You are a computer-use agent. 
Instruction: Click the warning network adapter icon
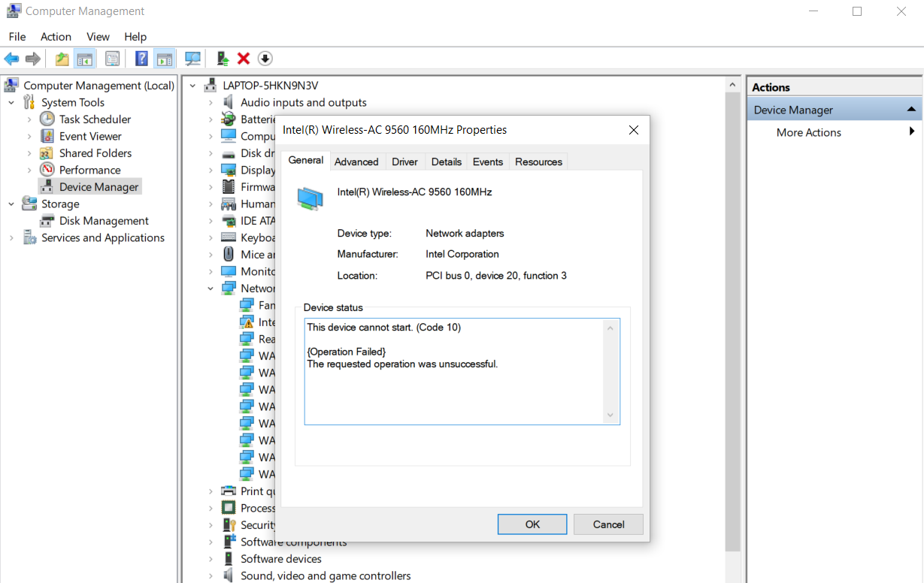pyautogui.click(x=247, y=322)
